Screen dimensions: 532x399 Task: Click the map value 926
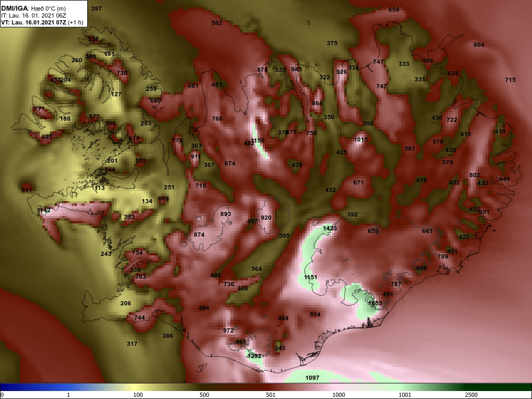(x=342, y=72)
